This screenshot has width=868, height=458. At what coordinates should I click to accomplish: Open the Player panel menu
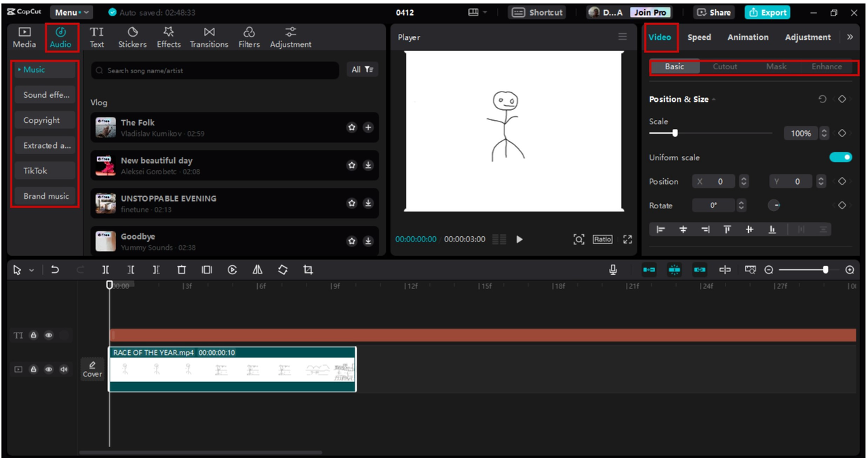coord(623,37)
